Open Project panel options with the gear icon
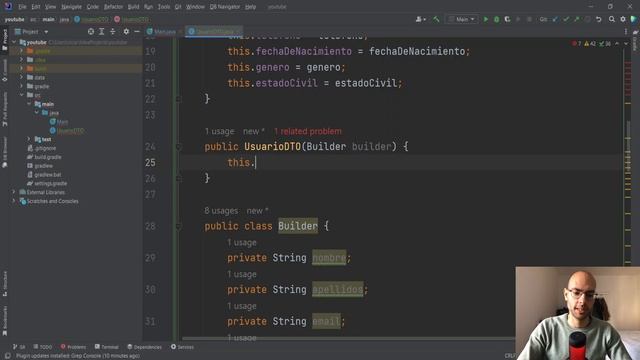This screenshot has width=640, height=360. pos(126,31)
